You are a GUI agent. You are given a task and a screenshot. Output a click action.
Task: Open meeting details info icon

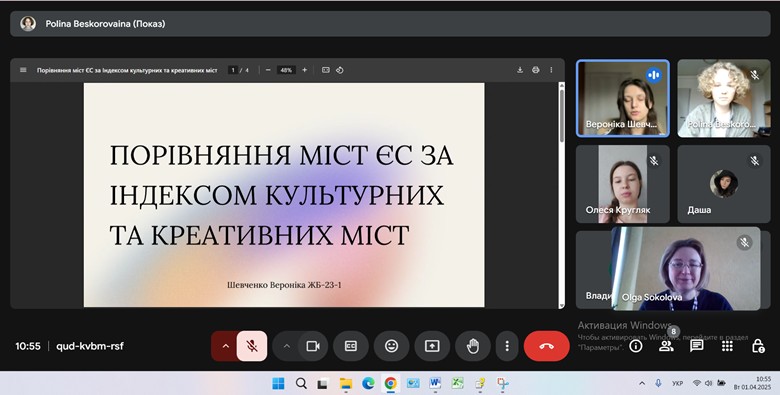(x=636, y=346)
